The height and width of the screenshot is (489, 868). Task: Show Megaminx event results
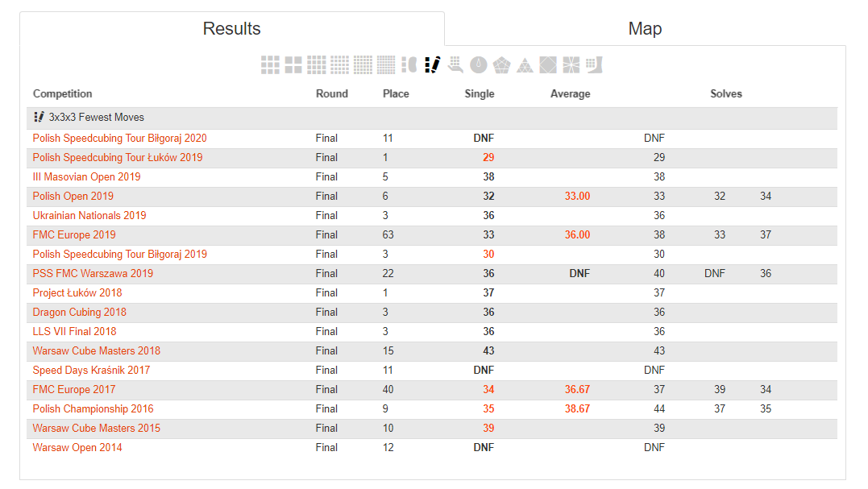501,64
